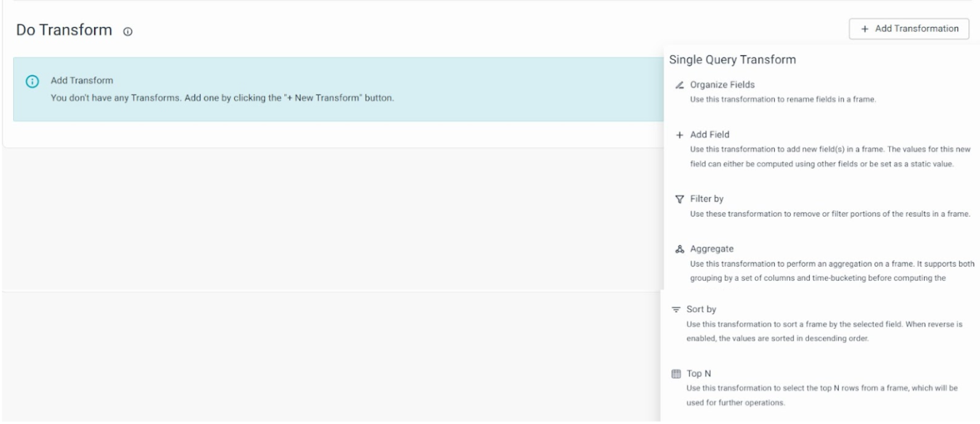Click the plus icon beside Add Field
This screenshot has height=424, width=980.
[680, 135]
